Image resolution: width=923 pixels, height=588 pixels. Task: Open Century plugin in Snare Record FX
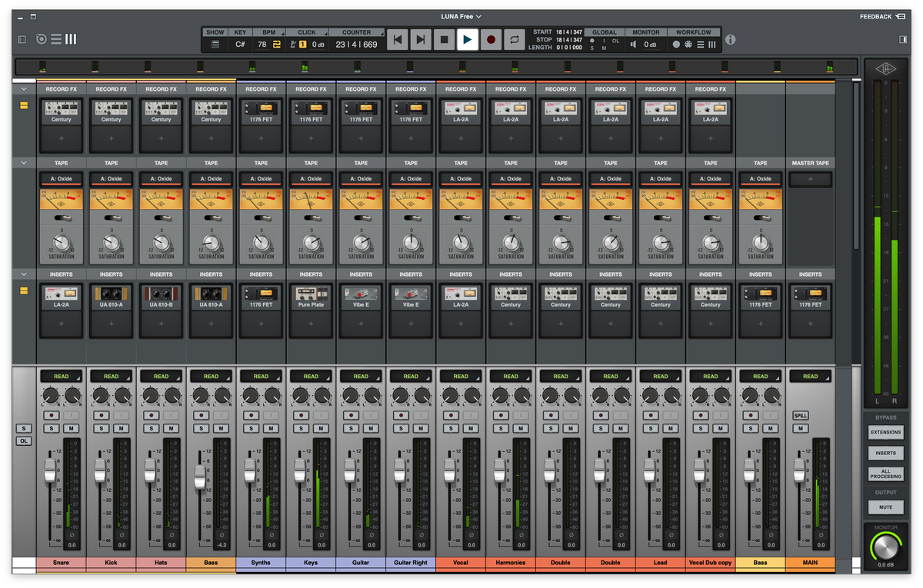[62, 112]
